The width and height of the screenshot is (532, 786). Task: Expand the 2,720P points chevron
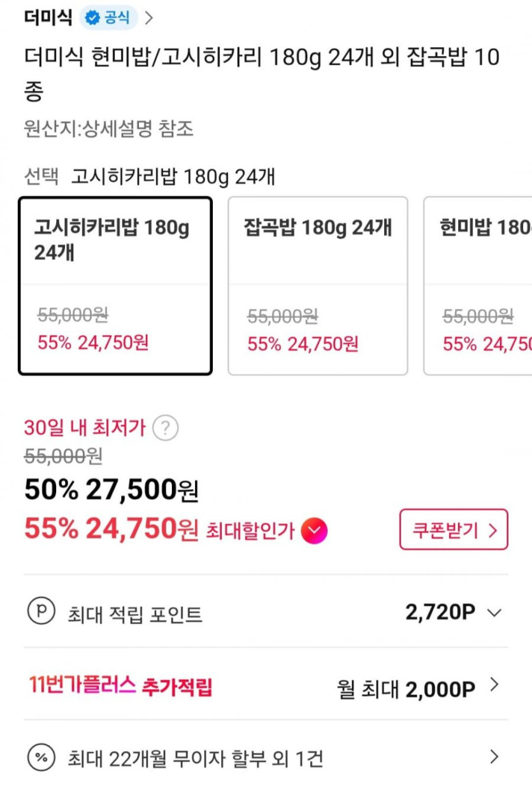(494, 613)
